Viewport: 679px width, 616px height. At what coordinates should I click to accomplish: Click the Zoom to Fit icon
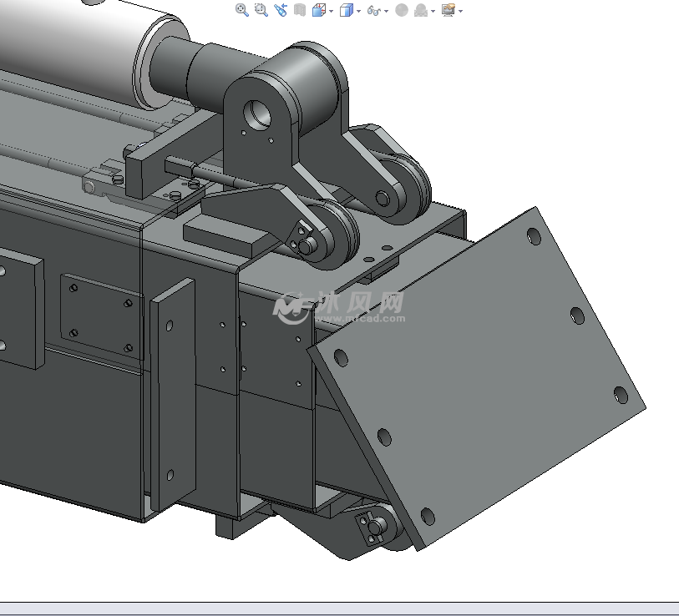(x=241, y=10)
